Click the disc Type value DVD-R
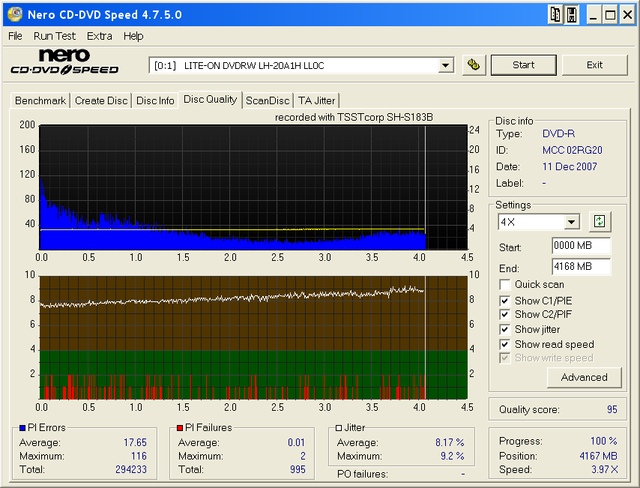The width and height of the screenshot is (640, 488). pos(558,133)
